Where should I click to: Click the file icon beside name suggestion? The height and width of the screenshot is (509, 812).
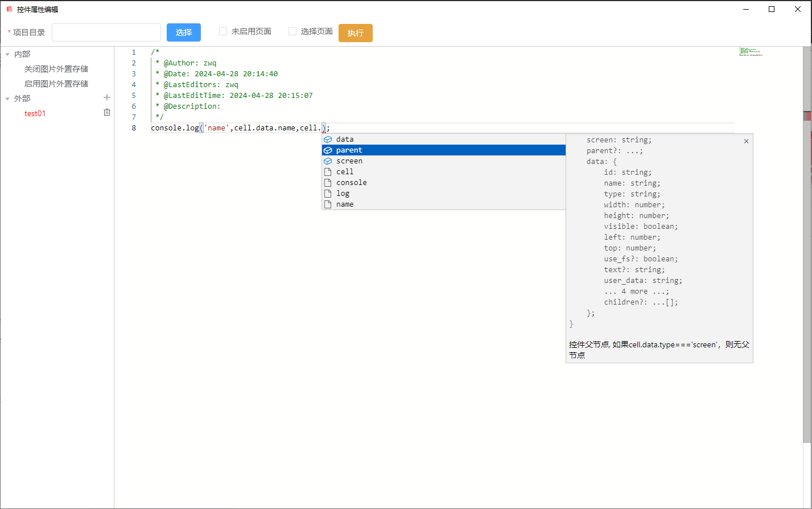pyautogui.click(x=327, y=204)
